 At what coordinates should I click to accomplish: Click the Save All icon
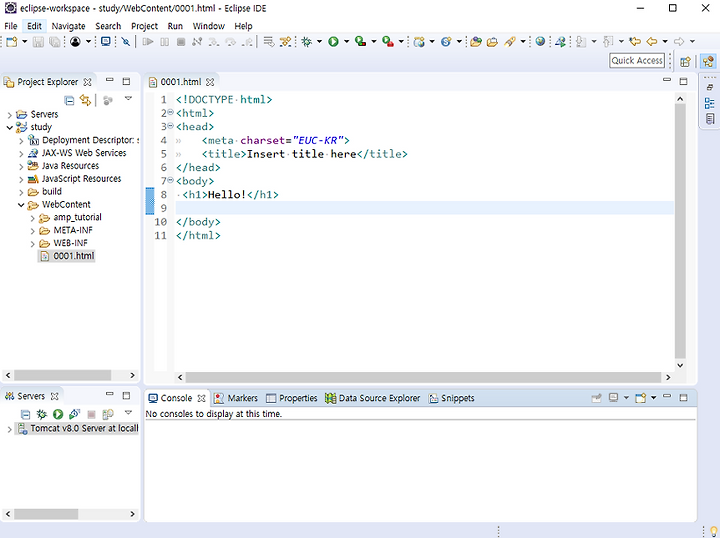(55, 42)
